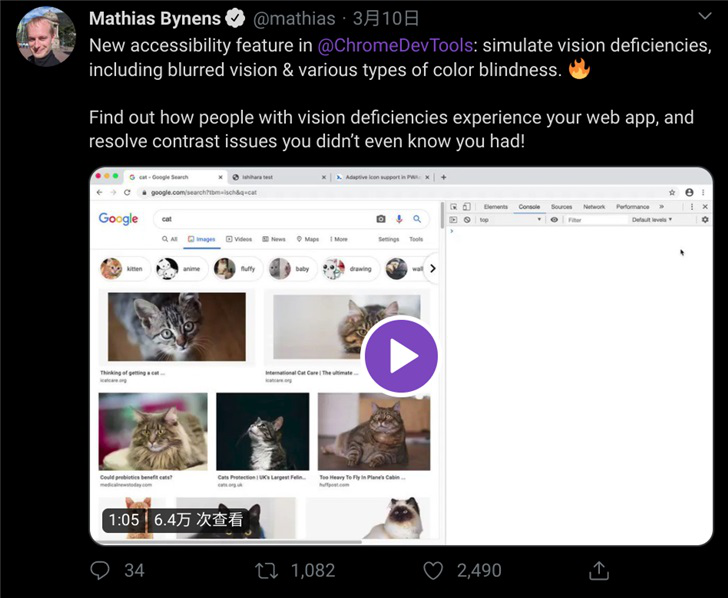
Task: Open the DevTools console settings gear
Action: 705,219
